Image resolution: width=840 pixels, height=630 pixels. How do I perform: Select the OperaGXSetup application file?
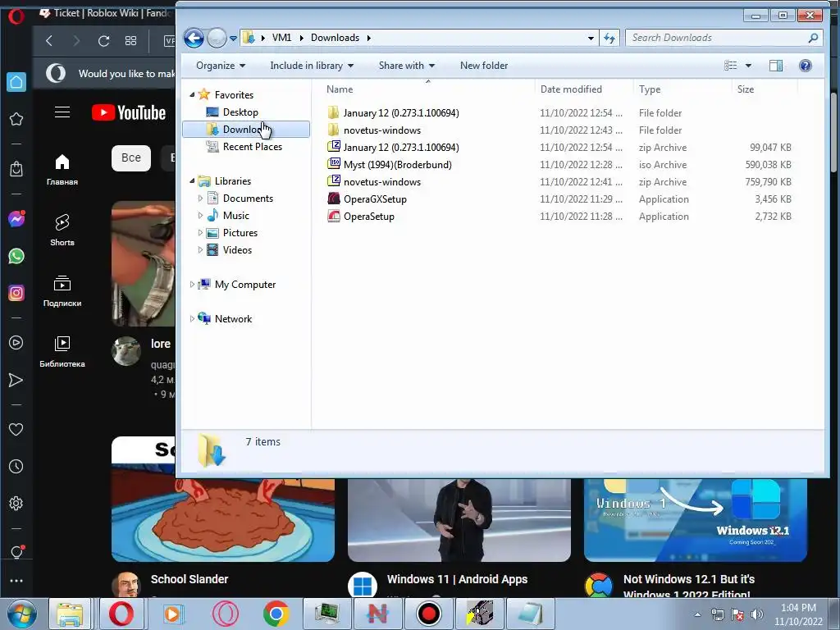[x=375, y=199]
